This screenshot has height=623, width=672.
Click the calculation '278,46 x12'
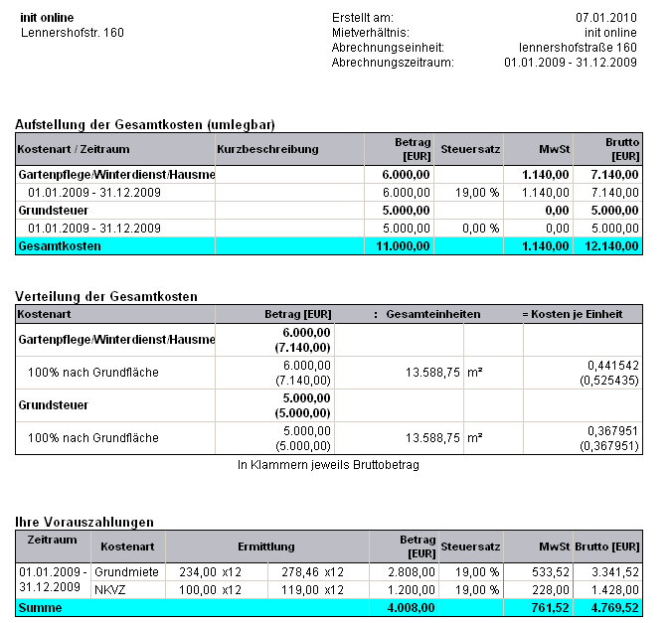(x=312, y=572)
